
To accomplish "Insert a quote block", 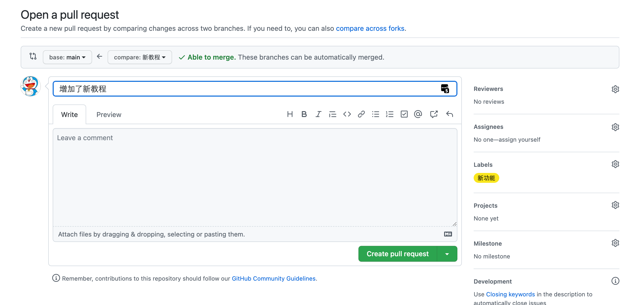I will pyautogui.click(x=333, y=114).
